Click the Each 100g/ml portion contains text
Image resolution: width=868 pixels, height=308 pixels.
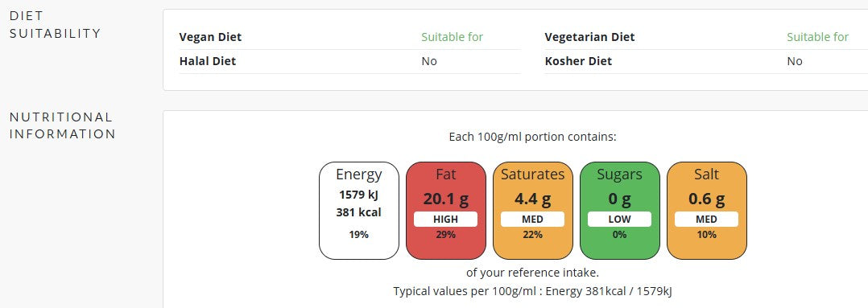[x=532, y=137]
